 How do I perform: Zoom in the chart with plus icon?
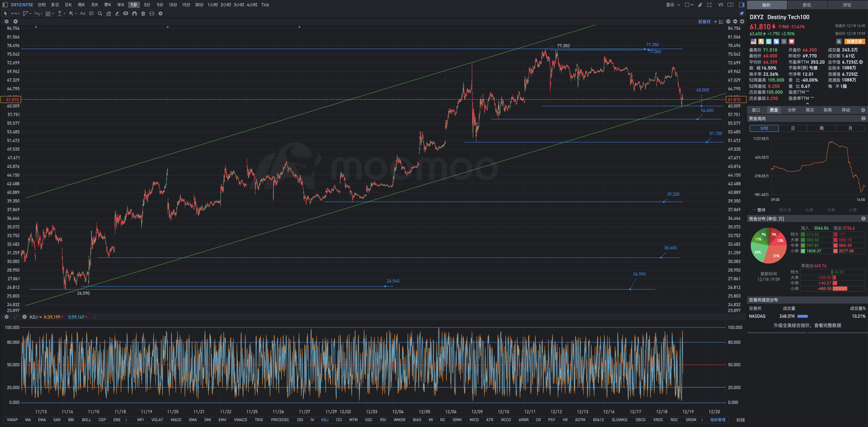pyautogui.click(x=742, y=21)
